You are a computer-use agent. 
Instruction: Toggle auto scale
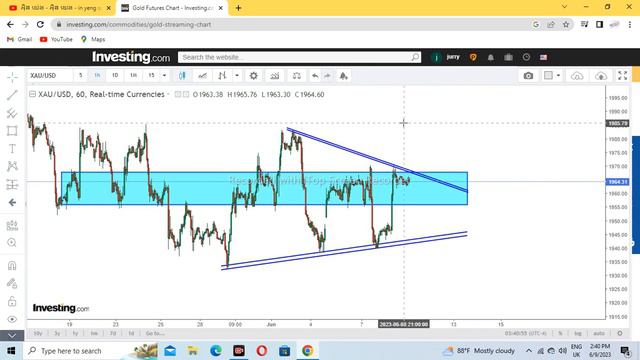[x=599, y=333]
